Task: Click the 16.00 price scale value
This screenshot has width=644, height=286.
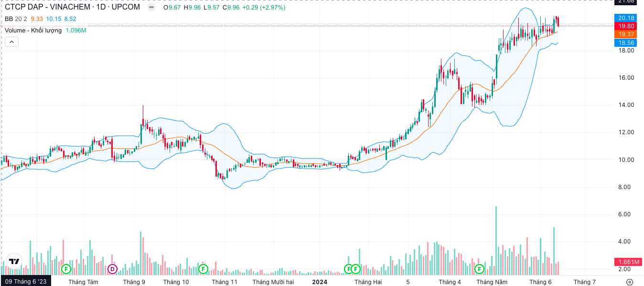Action: [x=626, y=78]
